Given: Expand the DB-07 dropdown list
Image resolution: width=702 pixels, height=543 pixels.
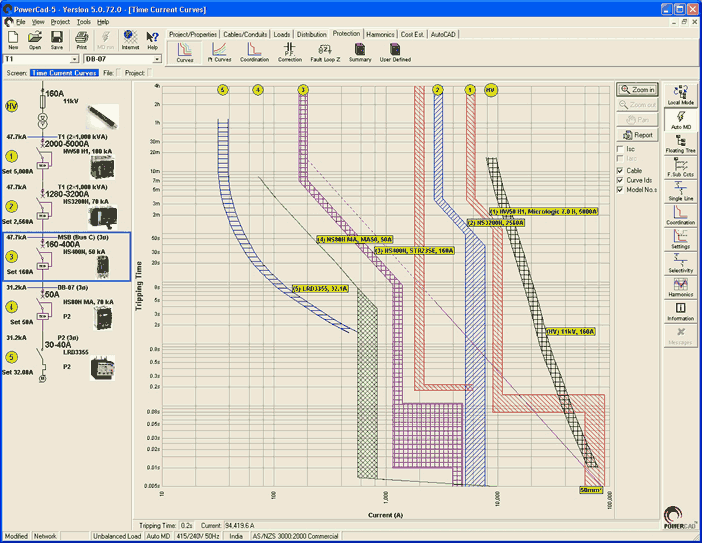Looking at the screenshot, I should tap(157, 59).
